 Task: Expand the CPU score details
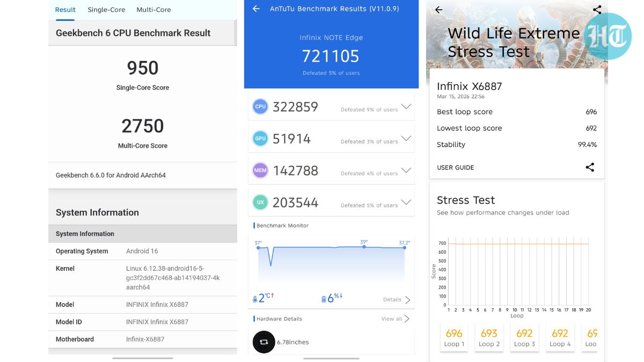click(x=406, y=107)
